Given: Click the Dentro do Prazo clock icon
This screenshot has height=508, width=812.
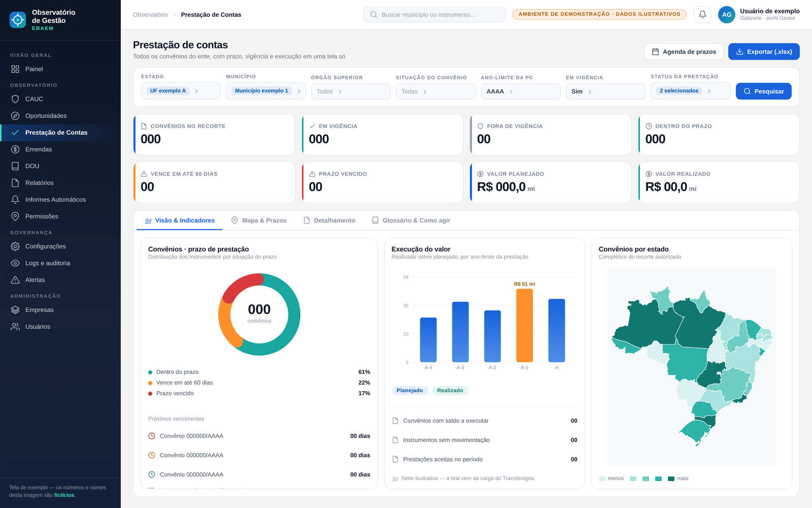Looking at the screenshot, I should point(649,126).
